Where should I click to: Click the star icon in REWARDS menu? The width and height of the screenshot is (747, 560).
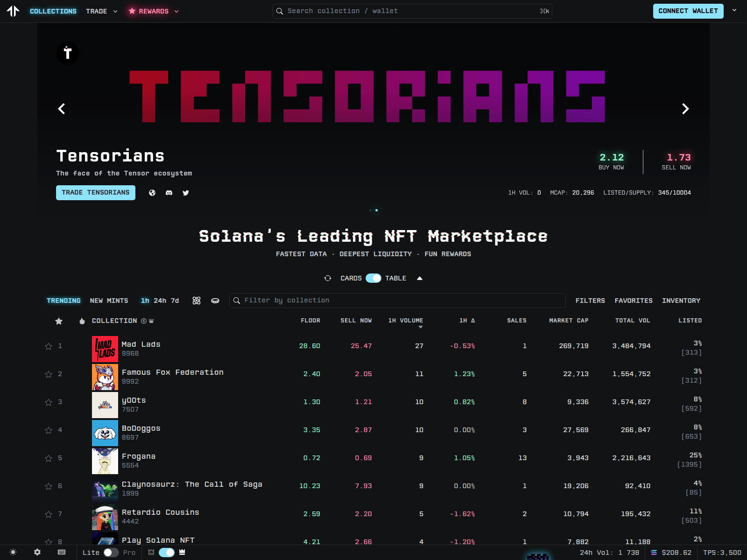(132, 11)
